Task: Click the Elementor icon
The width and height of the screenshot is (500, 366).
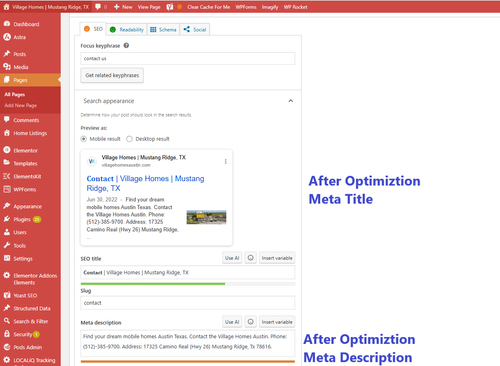Action: (x=7, y=150)
